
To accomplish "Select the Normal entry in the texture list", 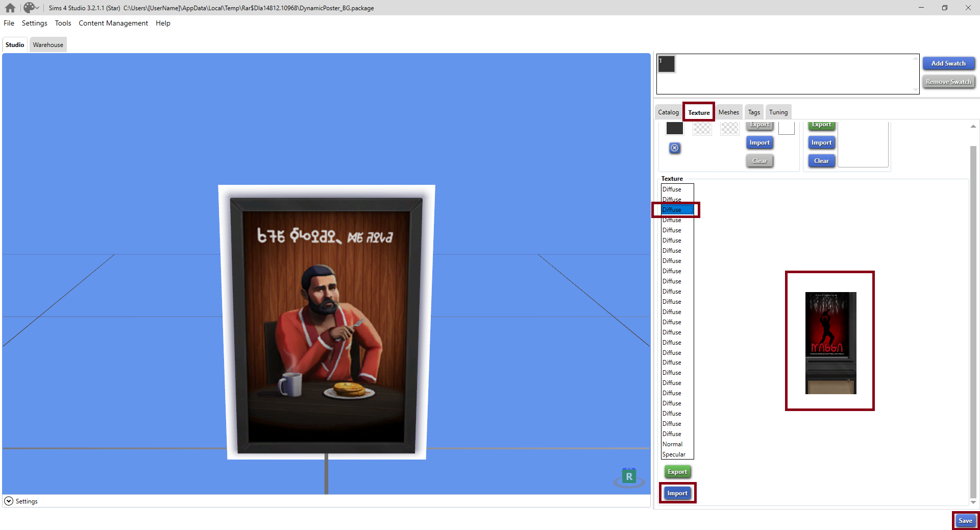I will point(671,444).
